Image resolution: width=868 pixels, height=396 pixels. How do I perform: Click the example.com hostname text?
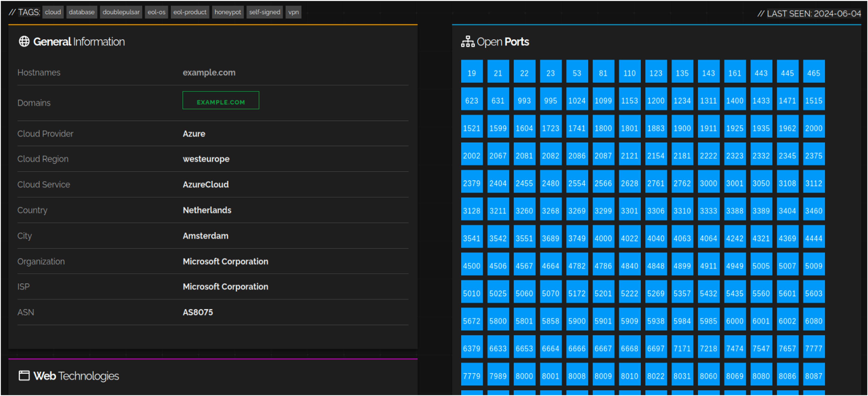[209, 72]
